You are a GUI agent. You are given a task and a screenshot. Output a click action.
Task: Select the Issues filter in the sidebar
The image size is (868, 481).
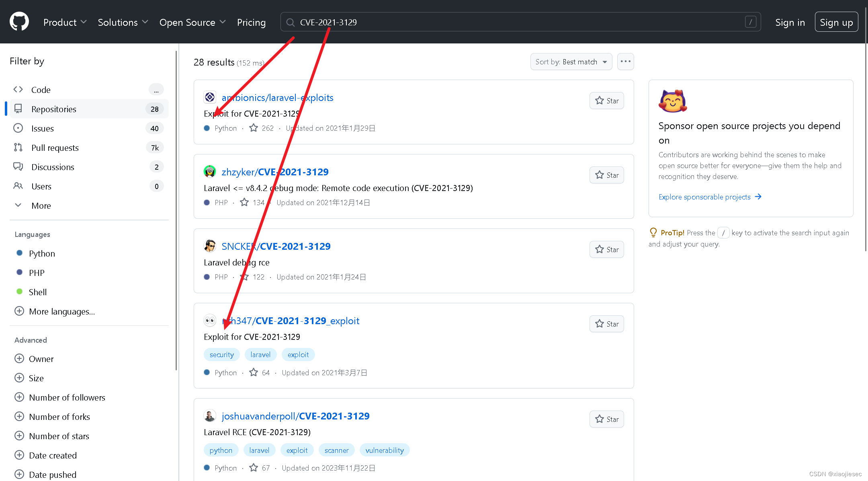42,128
